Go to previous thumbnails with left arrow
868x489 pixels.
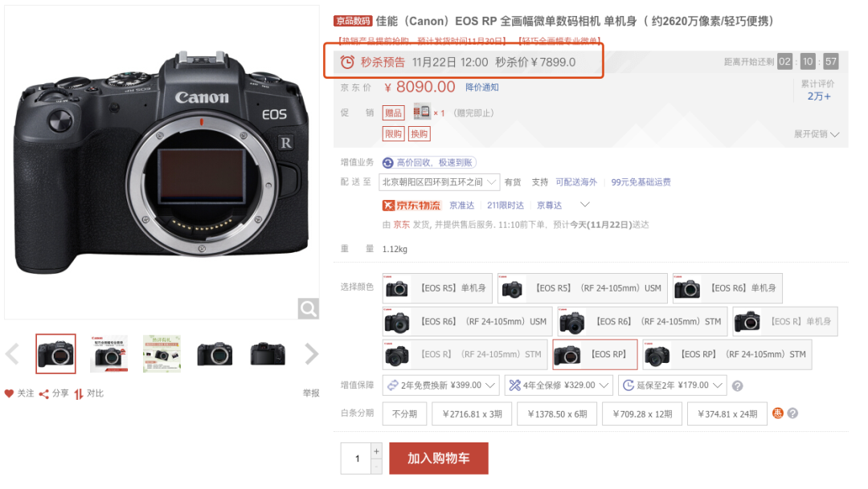[12, 354]
